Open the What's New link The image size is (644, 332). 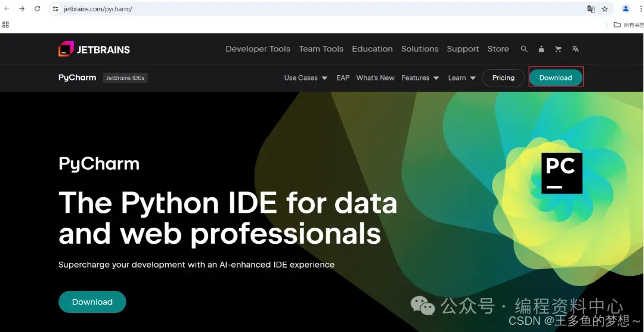tap(376, 77)
